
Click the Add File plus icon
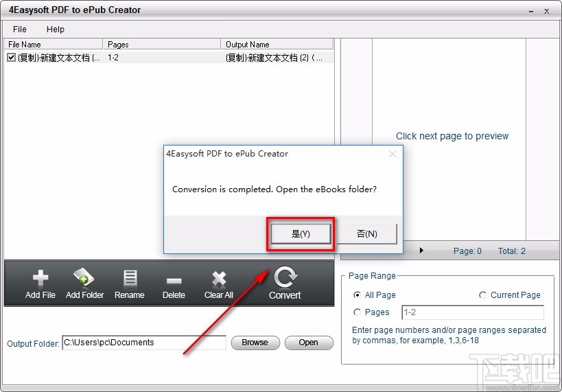coord(40,279)
